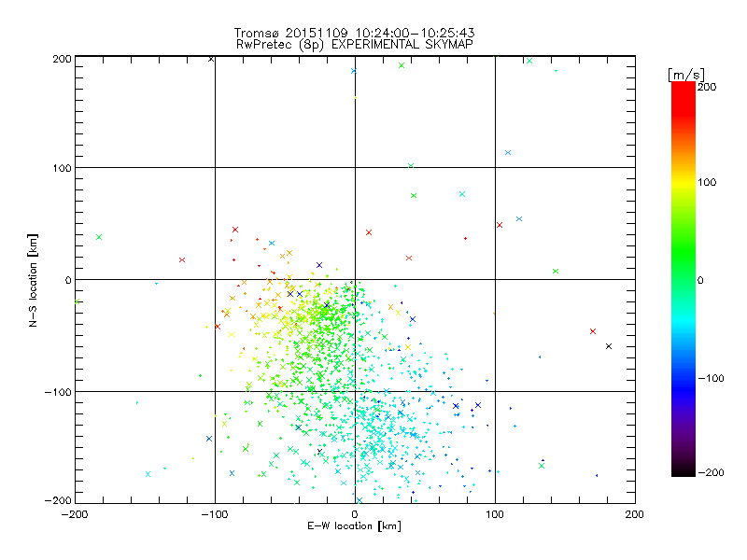747x560 pixels.
Task: Click the plot origin where zero lines cross
Action: (354, 279)
